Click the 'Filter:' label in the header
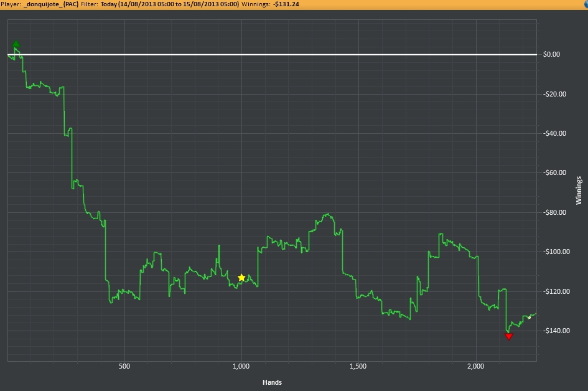The height and width of the screenshot is (391, 588). pos(90,4)
